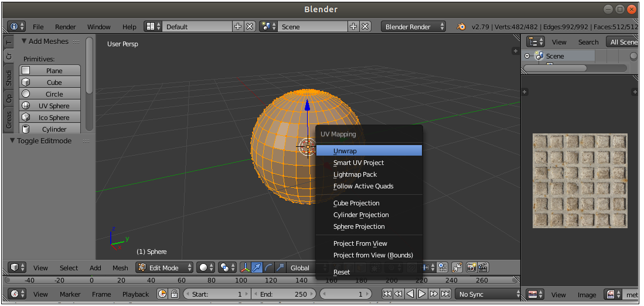This screenshot has height=306, width=644.
Task: Collapse the Scene tree node in the outliner
Action: coord(528,56)
